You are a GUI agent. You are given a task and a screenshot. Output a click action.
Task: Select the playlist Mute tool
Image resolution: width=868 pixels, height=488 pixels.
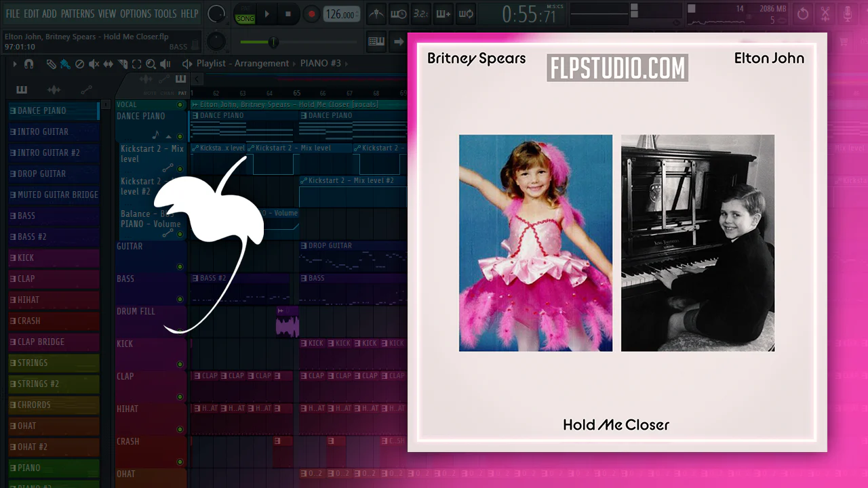coord(94,64)
